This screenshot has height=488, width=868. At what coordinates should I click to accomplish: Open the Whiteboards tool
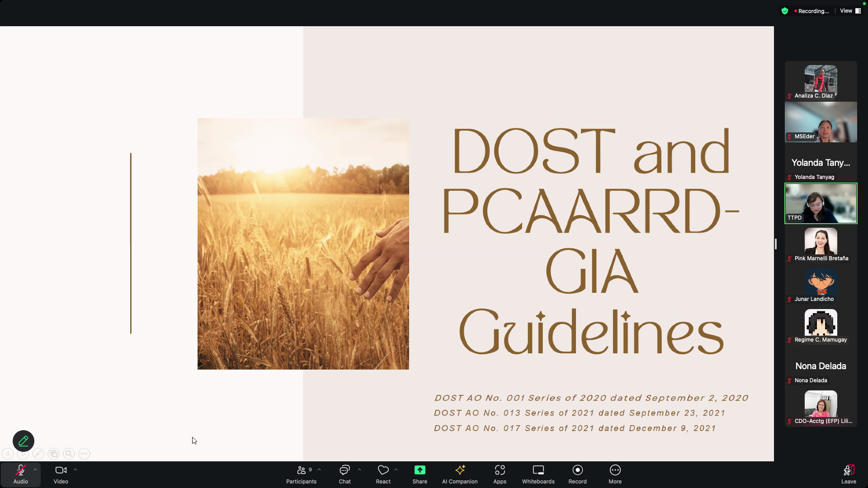538,474
